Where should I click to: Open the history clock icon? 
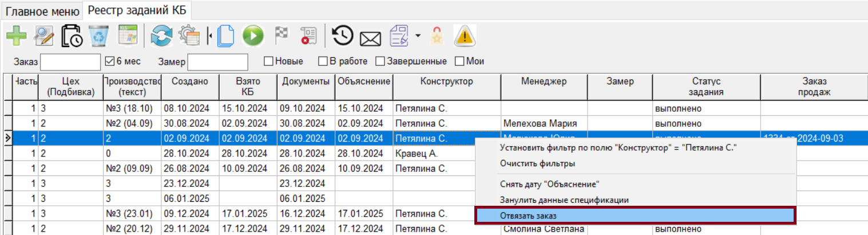tap(342, 37)
